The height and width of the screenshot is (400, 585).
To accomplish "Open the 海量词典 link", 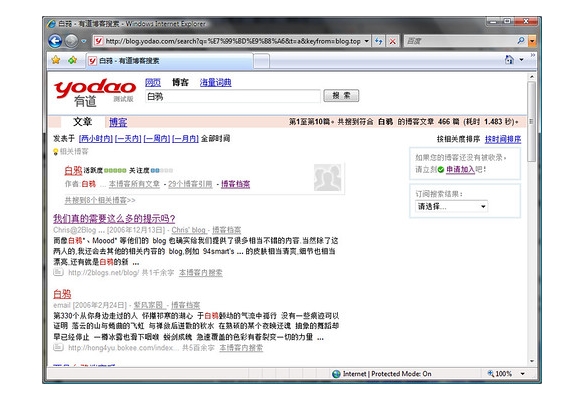I will [215, 82].
